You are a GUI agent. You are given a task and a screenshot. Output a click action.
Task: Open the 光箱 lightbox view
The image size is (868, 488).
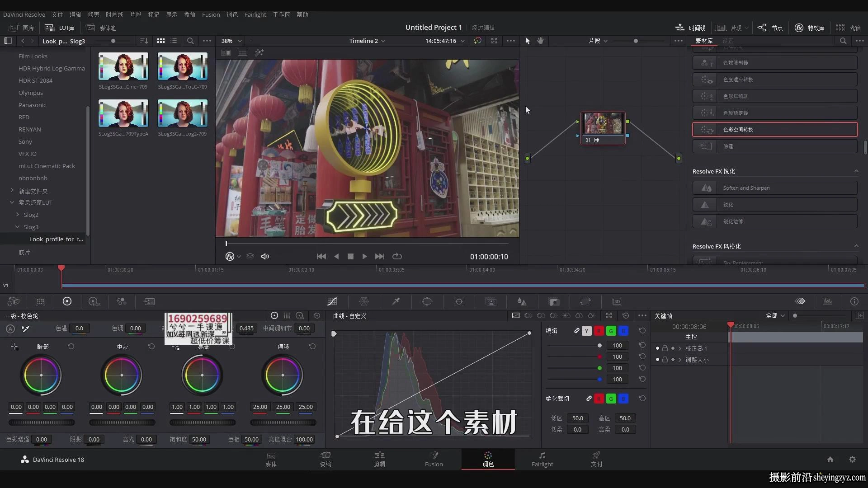[x=848, y=28]
